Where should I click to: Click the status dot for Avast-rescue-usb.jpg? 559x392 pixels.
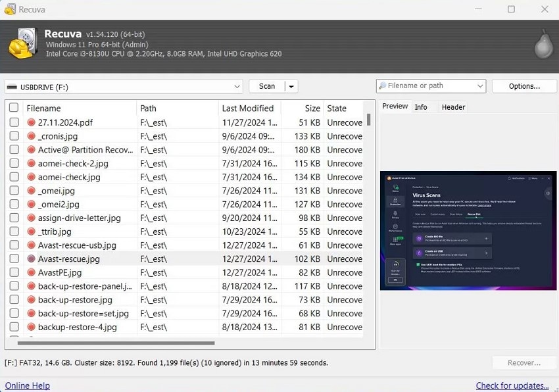[x=32, y=245]
